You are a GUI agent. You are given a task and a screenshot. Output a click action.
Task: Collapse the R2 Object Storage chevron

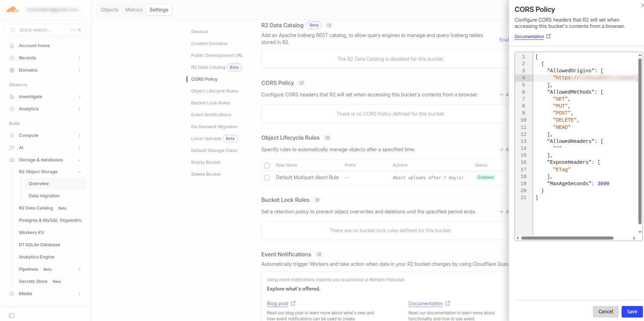(79, 172)
